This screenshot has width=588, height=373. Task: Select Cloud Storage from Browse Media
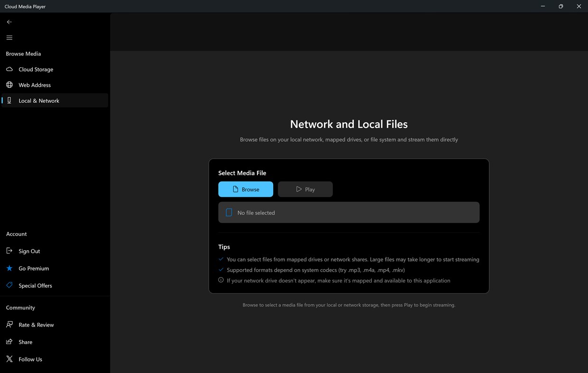pos(36,69)
